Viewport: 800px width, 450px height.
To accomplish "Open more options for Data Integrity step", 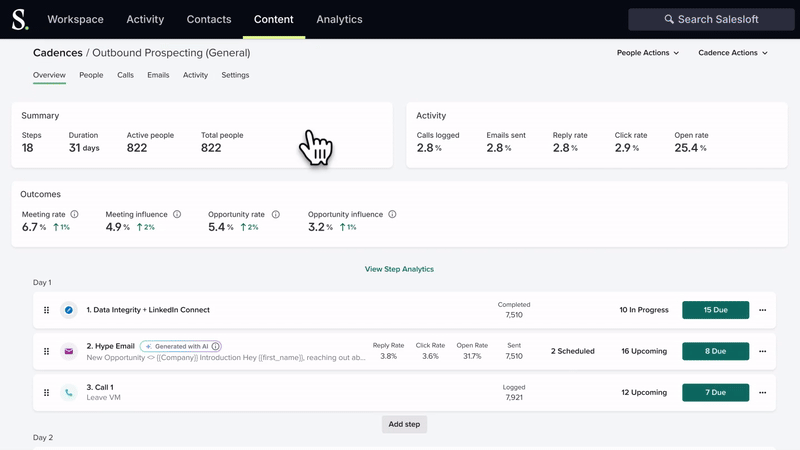I will pos(762,310).
